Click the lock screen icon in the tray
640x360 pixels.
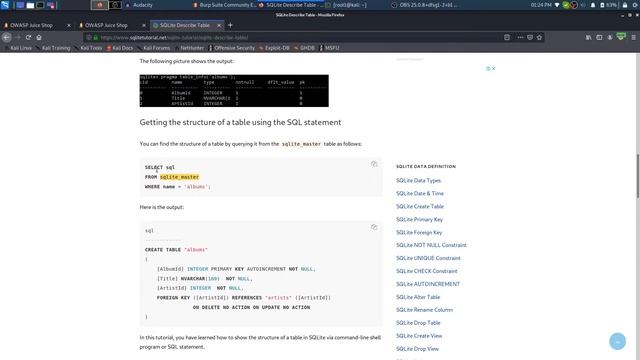pos(624,5)
